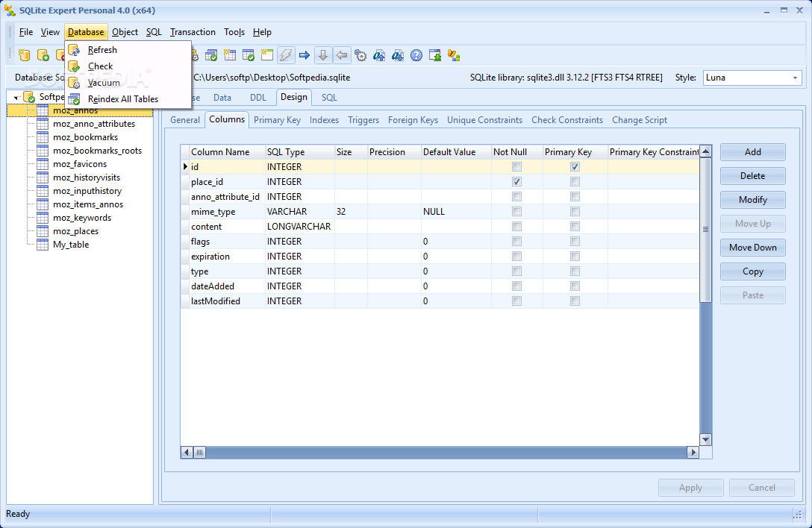Uncheck Not Null checkbox for place_id
This screenshot has height=528, width=812.
pyautogui.click(x=516, y=182)
